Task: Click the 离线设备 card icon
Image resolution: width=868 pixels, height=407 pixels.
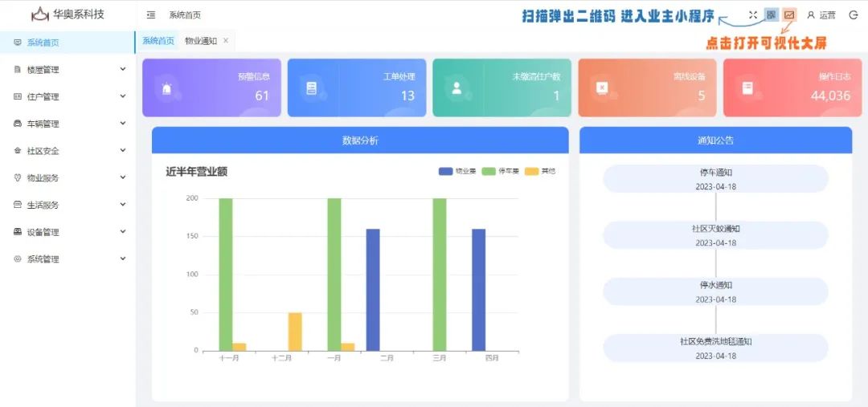Action: [x=601, y=88]
